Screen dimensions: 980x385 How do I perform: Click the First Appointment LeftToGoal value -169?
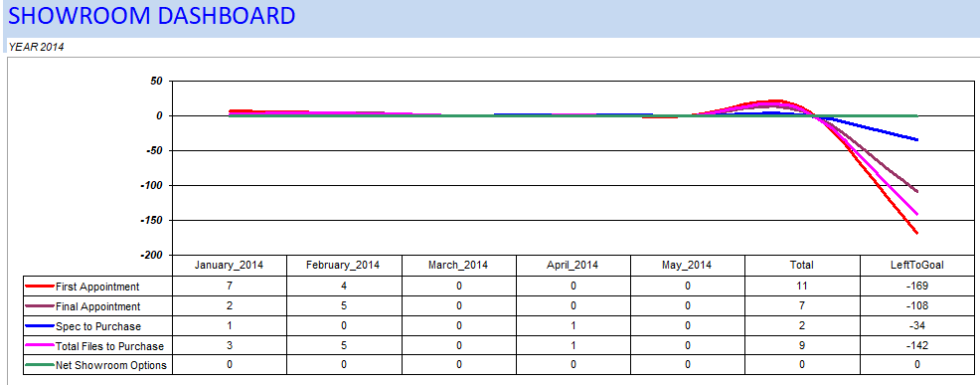[917, 287]
